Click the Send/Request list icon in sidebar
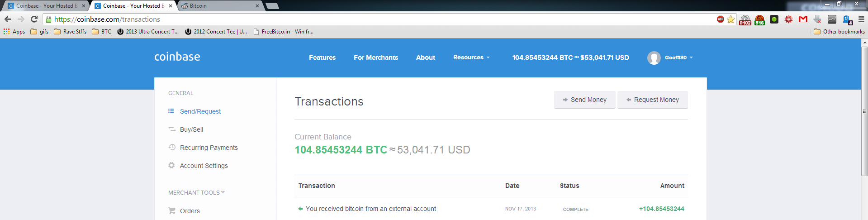Screen dimensions: 868x220 (x=171, y=111)
